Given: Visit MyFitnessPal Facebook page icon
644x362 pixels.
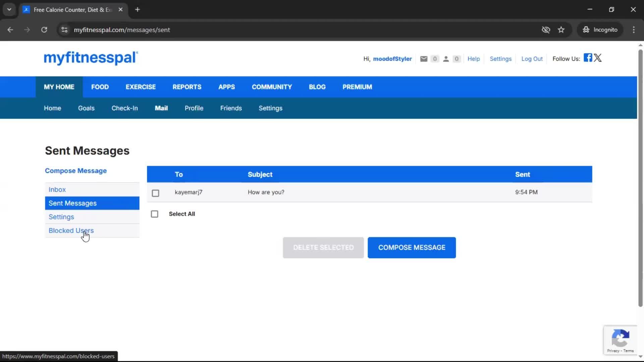Looking at the screenshot, I should click(588, 58).
